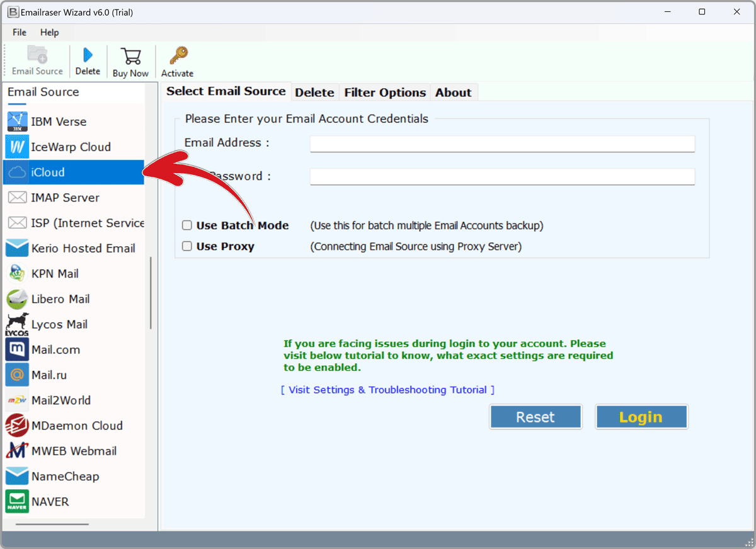Select the NameCheap envelope icon
Image resolution: width=756 pixels, height=549 pixels.
click(17, 476)
